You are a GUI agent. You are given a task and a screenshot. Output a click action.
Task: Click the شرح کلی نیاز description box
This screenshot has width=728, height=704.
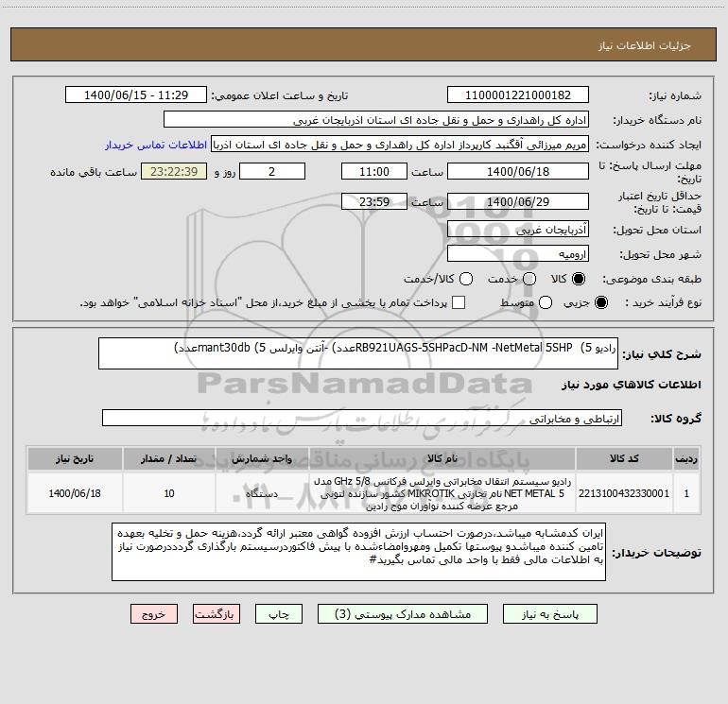(358, 353)
